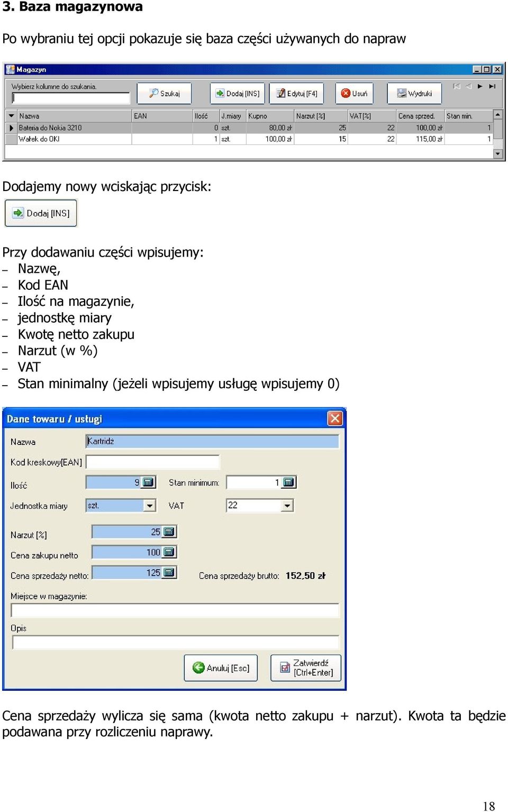Expand the Jednostka miary dropdown
The width and height of the screenshot is (508, 812).
pos(150,506)
